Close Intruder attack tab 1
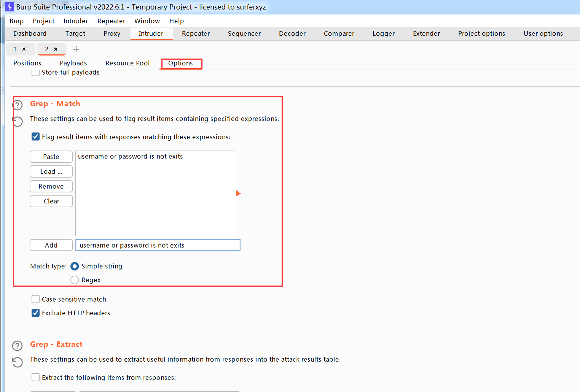 tap(24, 49)
